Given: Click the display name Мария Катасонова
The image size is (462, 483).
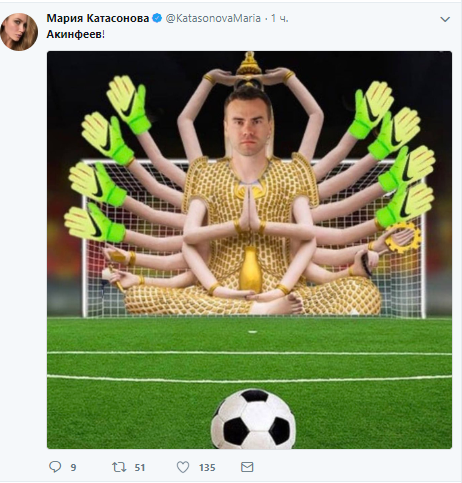Looking at the screenshot, I should tap(98, 18).
